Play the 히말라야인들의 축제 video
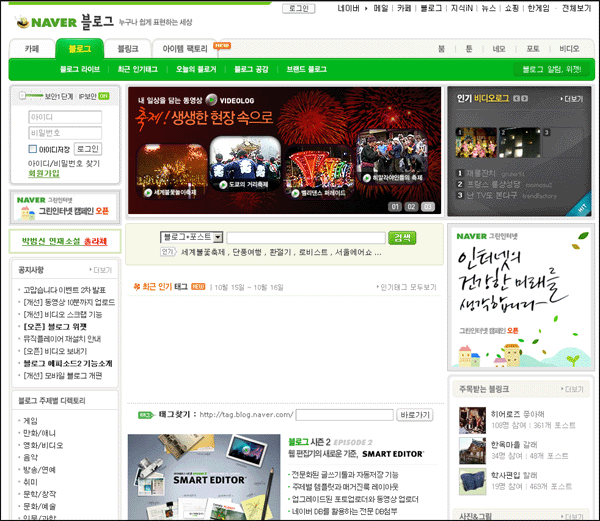Screen dimensions: 600x521 click(x=367, y=178)
